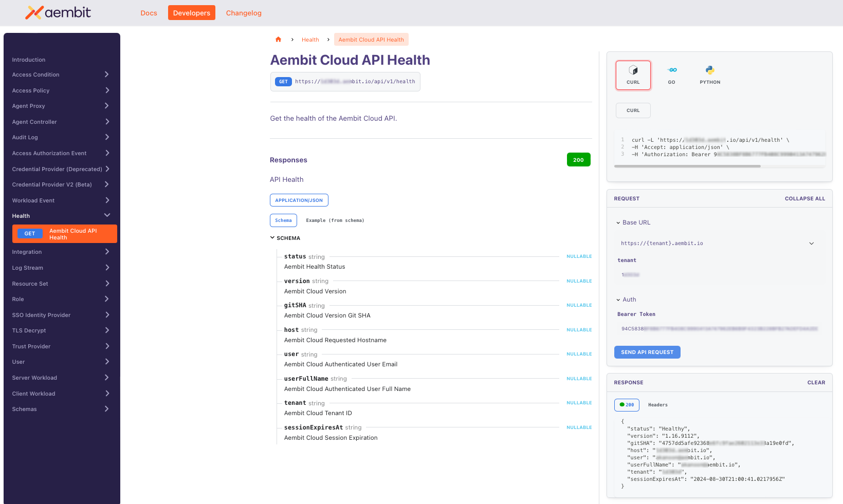
Task: Clear the response output
Action: point(816,382)
